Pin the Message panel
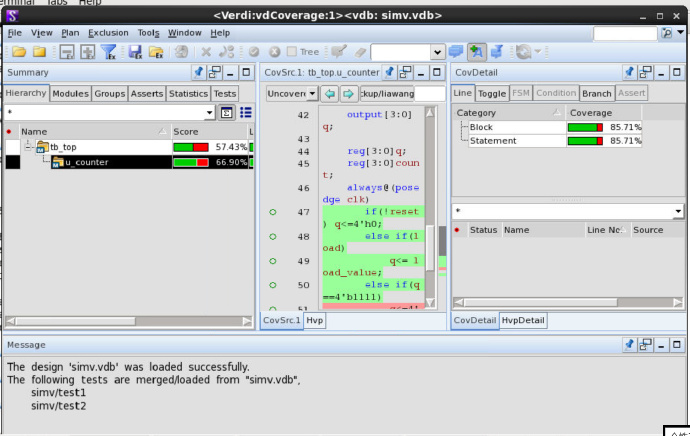Viewport: 690px width, 436px height. (629, 345)
